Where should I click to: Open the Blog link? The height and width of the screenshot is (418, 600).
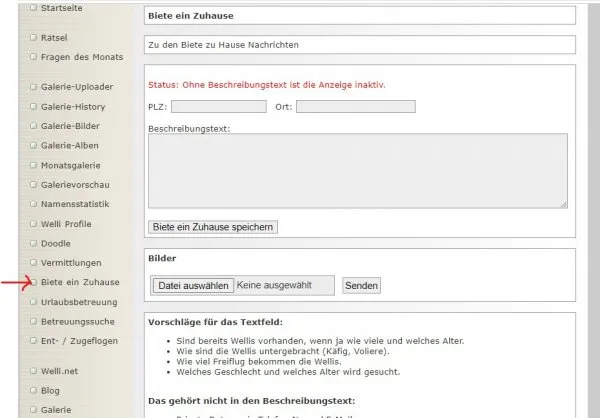point(50,390)
